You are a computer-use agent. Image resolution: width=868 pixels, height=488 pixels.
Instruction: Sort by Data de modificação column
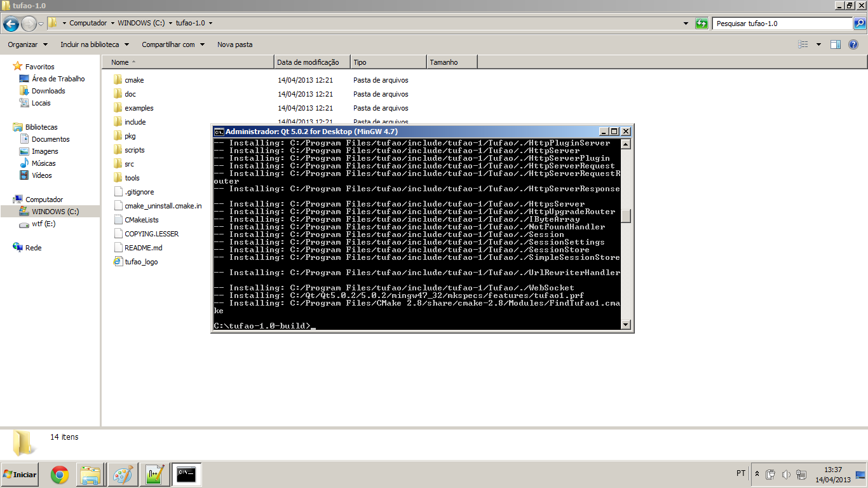(308, 62)
